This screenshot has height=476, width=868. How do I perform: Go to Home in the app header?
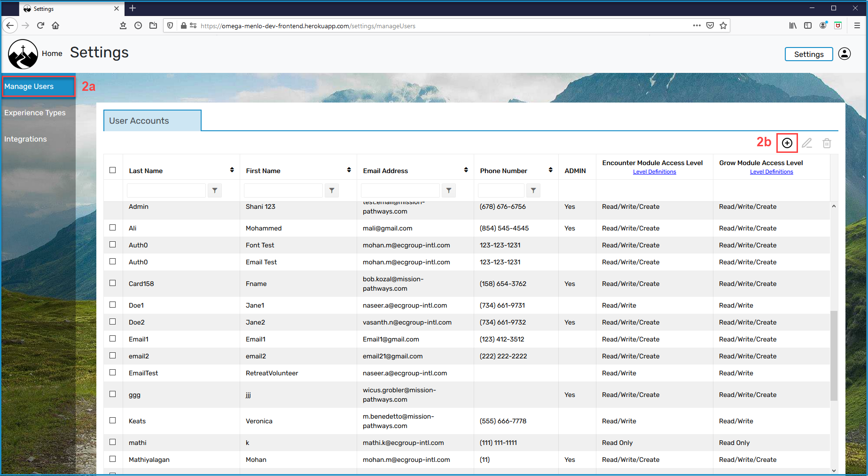pos(52,54)
